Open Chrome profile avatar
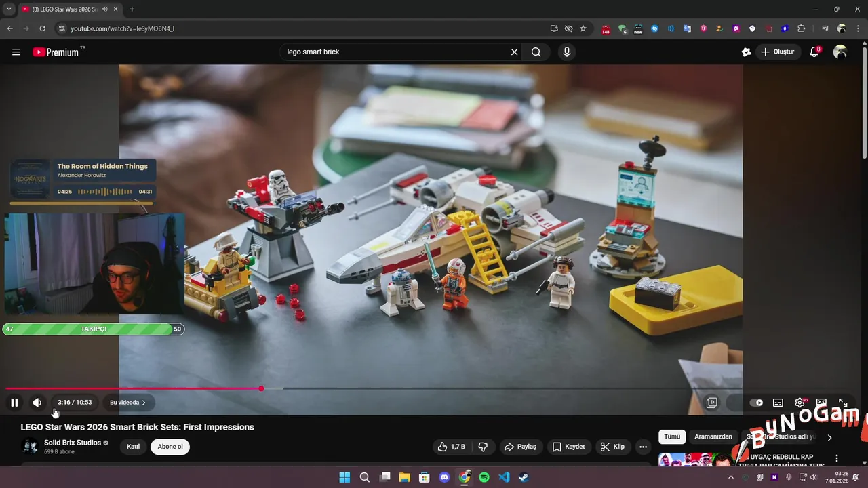 [x=842, y=28]
